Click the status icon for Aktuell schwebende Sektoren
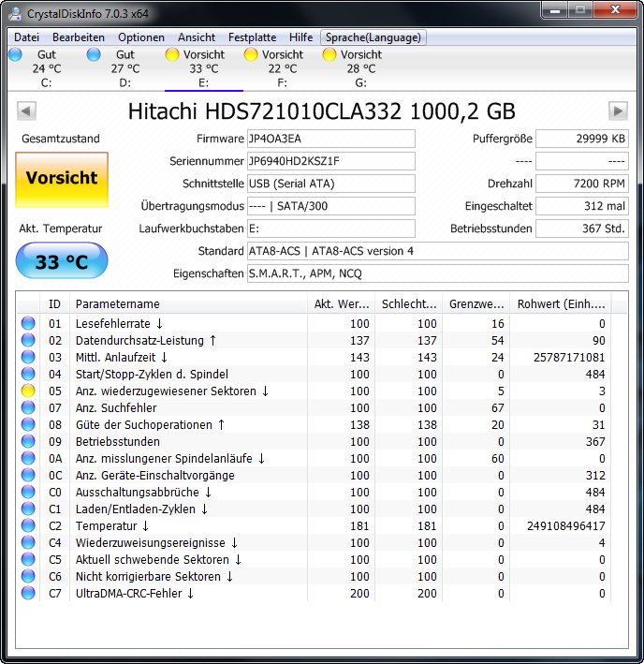This screenshot has height=664, width=644. [x=28, y=559]
